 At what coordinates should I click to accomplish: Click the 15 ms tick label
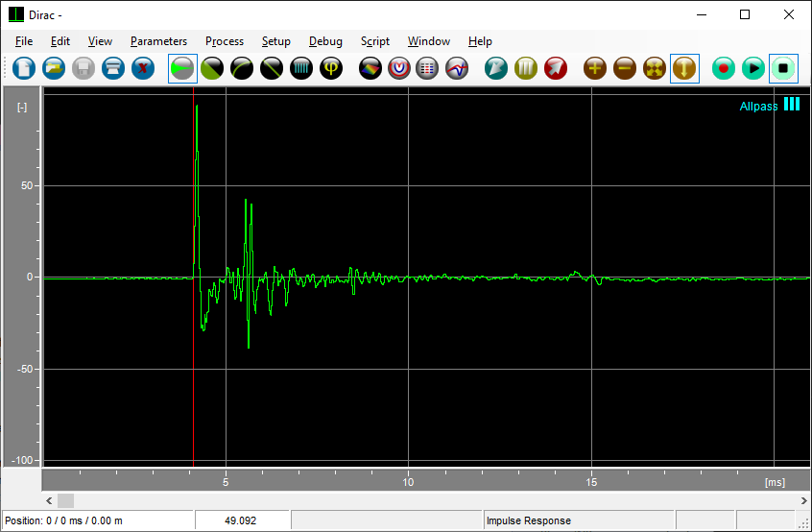[591, 482]
